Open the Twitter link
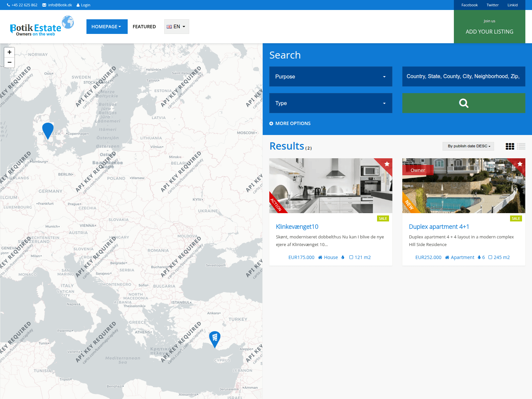This screenshot has width=532, height=399. [x=492, y=5]
